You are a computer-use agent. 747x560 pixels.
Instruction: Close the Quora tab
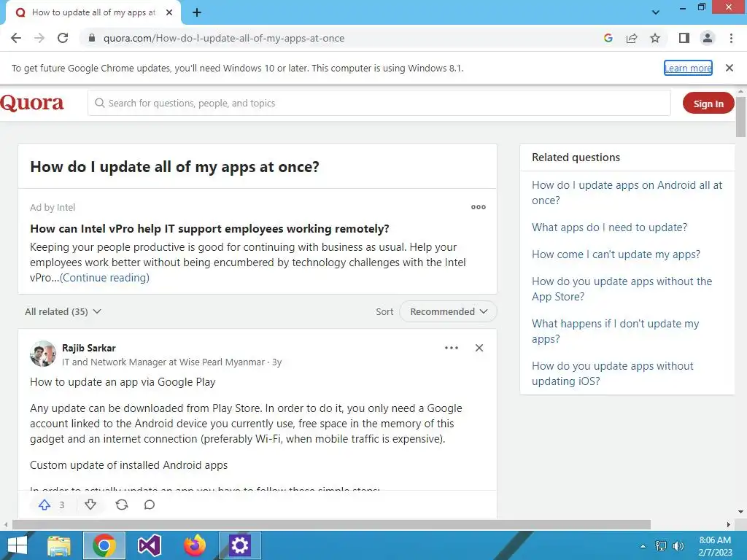coord(169,13)
